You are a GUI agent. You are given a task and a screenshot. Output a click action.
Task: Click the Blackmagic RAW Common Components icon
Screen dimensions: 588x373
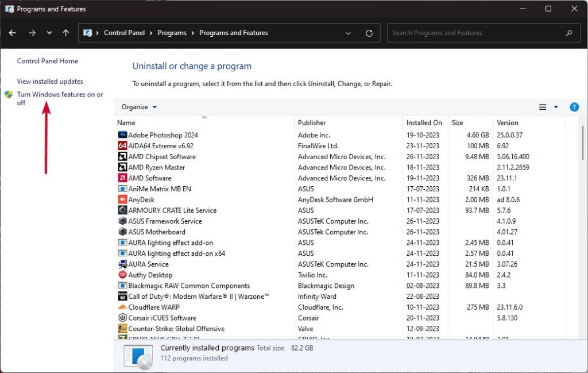(122, 286)
